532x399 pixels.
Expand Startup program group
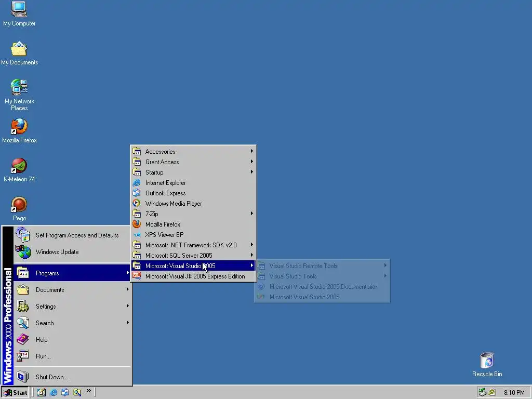coord(193,172)
